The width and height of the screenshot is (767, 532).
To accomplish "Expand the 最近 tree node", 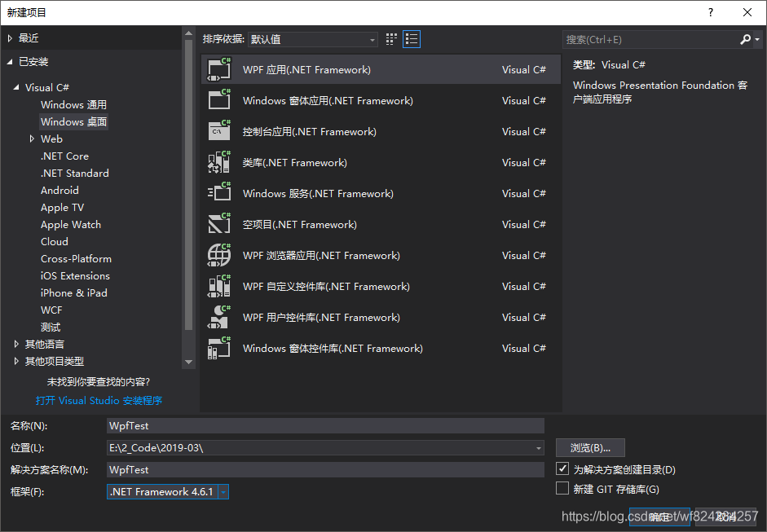I will pos(10,38).
